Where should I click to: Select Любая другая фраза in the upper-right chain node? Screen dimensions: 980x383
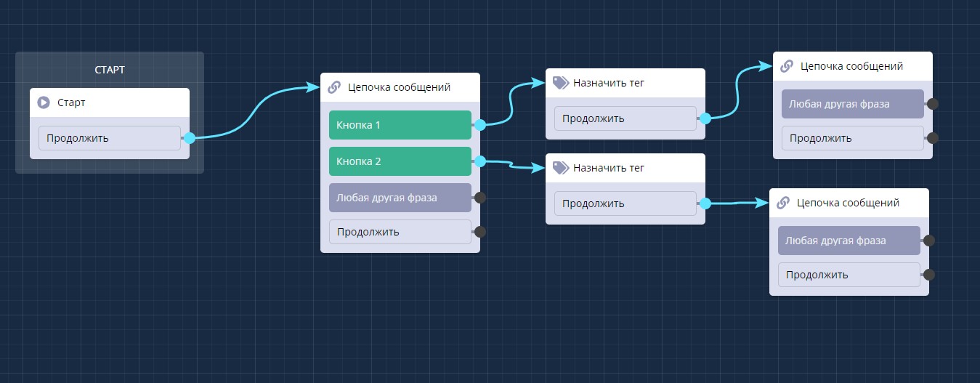tap(852, 104)
